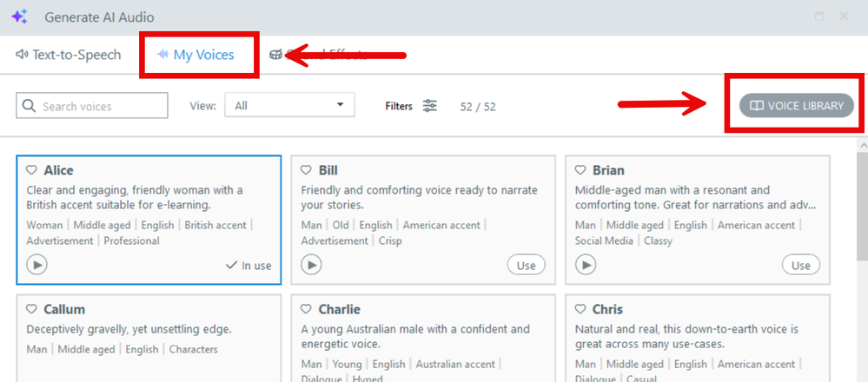Select the Chris voice card name

point(608,309)
